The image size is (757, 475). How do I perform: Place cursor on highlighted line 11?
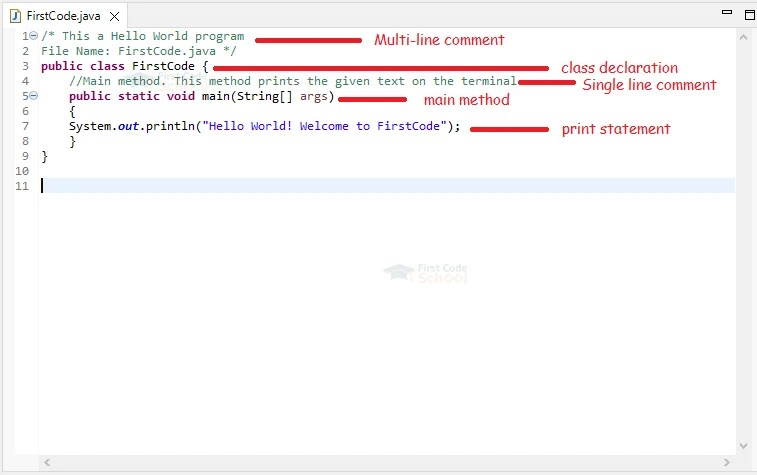point(387,186)
